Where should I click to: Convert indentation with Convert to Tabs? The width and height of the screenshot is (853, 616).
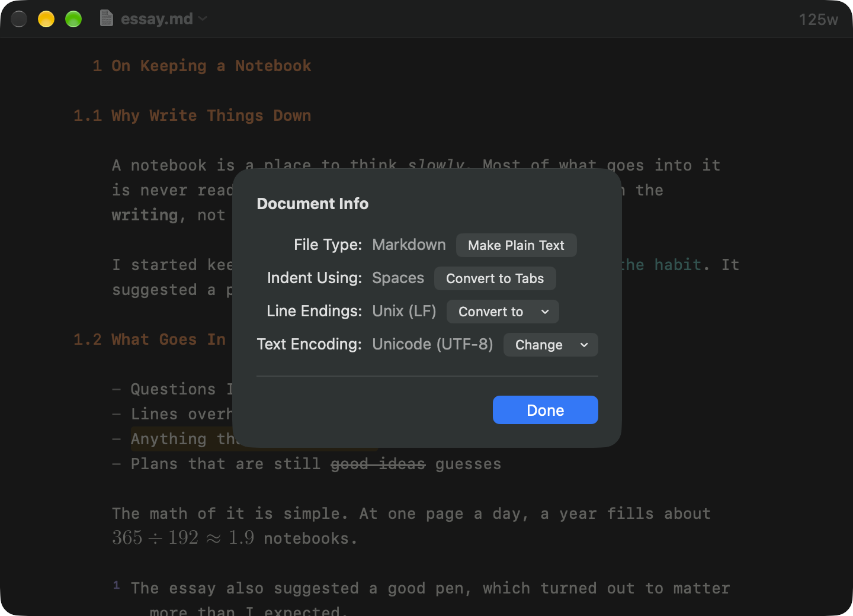[495, 278]
